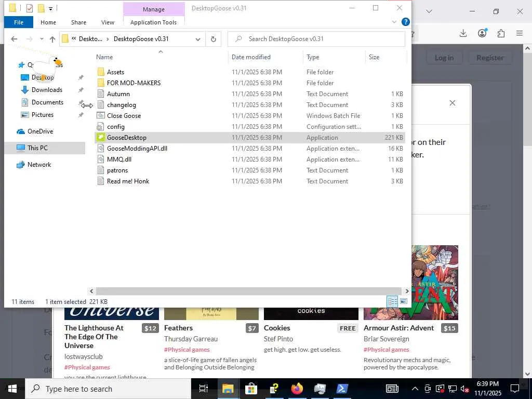This screenshot has height=399, width=532.
Task: Open Armour Astir: Advent game thumbnail
Action: point(435,282)
